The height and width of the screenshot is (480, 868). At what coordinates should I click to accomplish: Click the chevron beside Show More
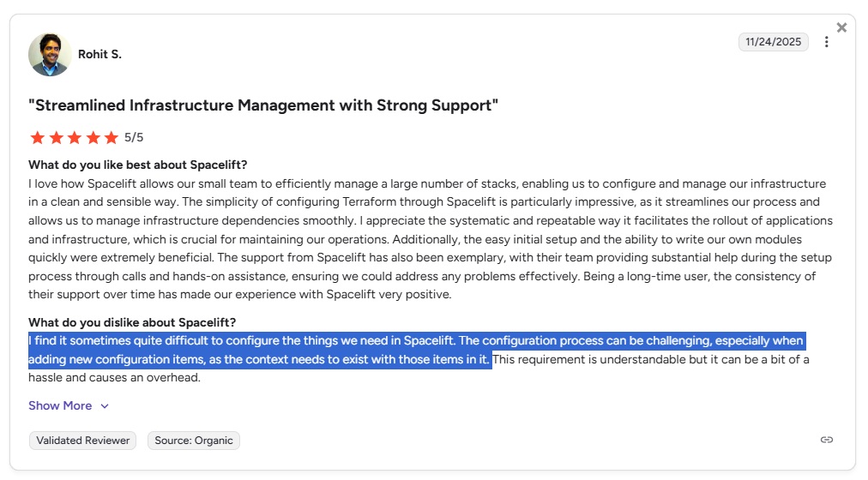point(105,406)
